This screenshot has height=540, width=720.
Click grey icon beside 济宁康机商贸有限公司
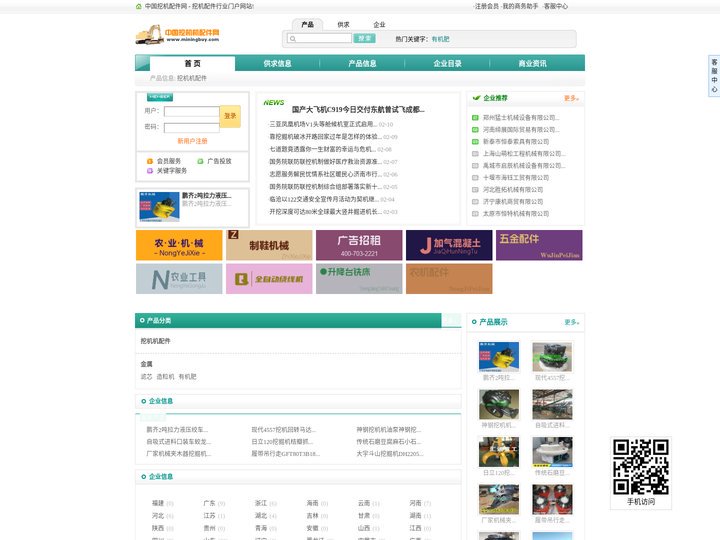475,201
